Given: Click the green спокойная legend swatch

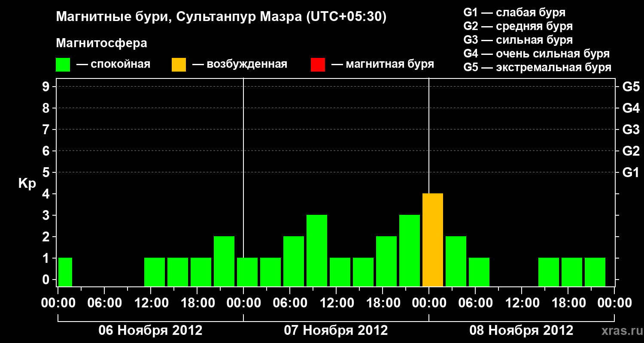Looking at the screenshot, I should (x=63, y=65).
